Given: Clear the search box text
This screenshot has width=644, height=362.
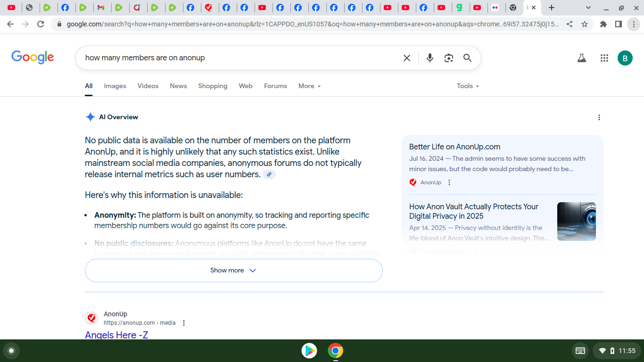Looking at the screenshot, I should (x=406, y=58).
